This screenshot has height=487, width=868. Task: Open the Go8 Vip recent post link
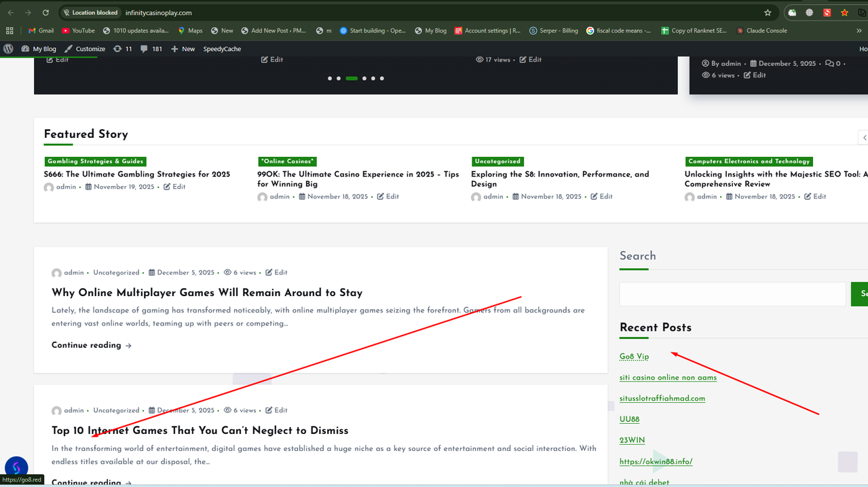point(634,357)
